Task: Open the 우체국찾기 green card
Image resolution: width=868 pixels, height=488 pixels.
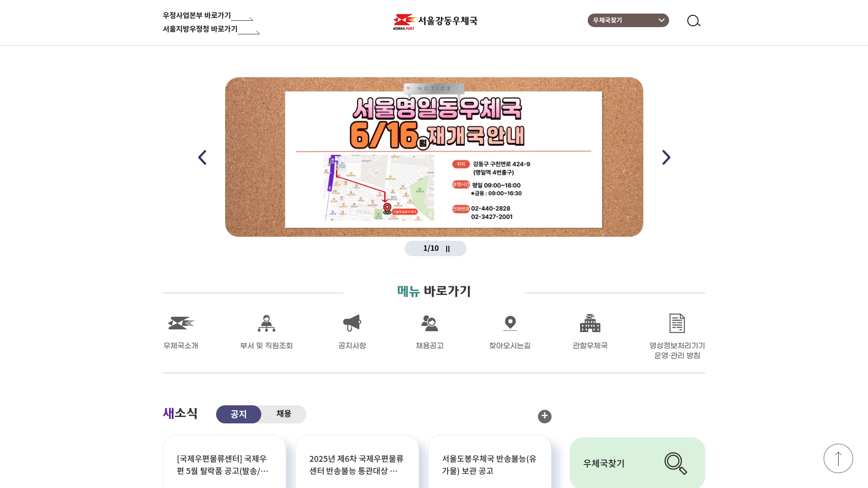Action: 637,463
